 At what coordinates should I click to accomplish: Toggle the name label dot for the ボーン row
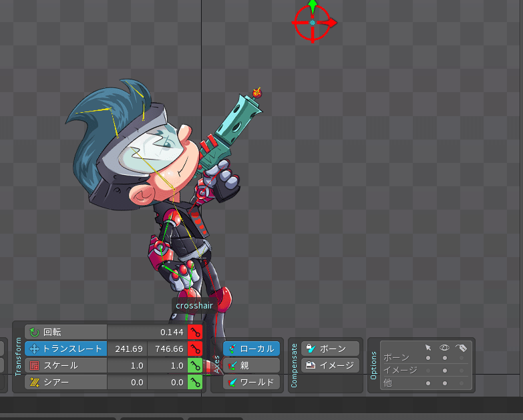(x=462, y=358)
